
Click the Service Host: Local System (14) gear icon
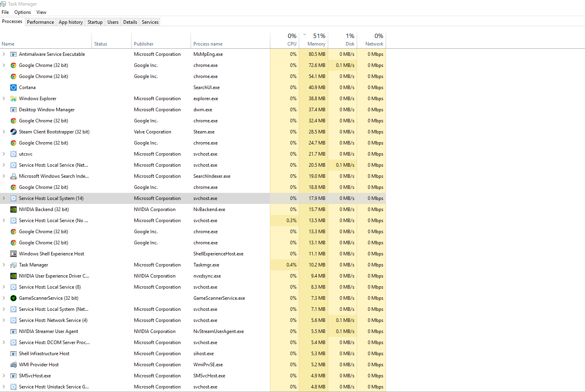13,198
